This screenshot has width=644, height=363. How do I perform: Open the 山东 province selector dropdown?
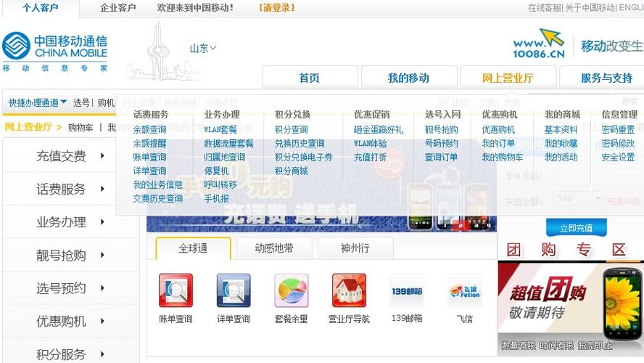tap(203, 49)
